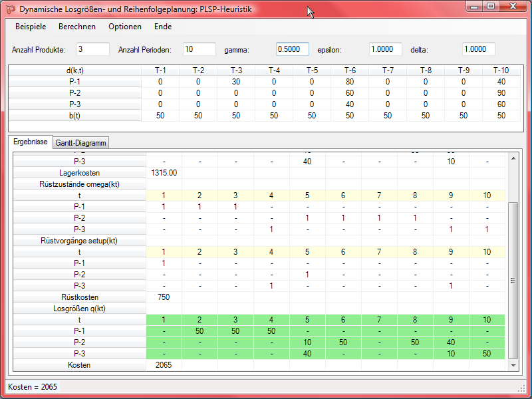Switch to the Gantt-Diagramm tab
Screen dimensions: 532x399
coord(80,142)
